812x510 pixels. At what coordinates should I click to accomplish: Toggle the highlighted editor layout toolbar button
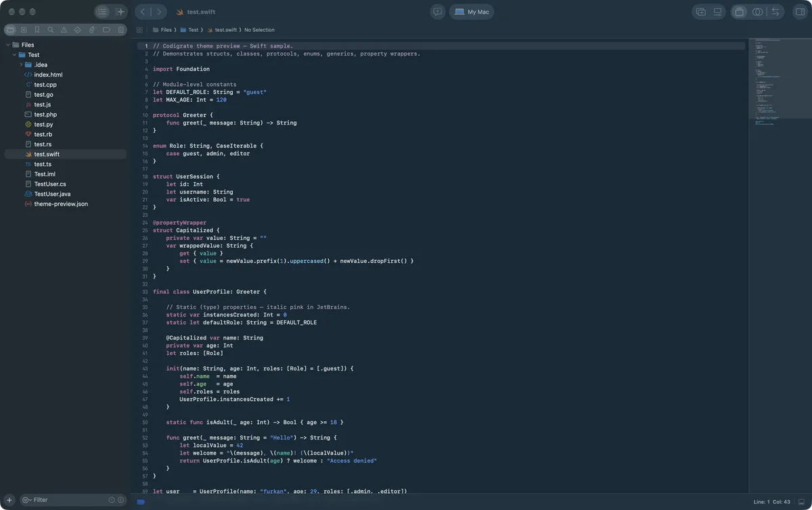[x=740, y=12]
